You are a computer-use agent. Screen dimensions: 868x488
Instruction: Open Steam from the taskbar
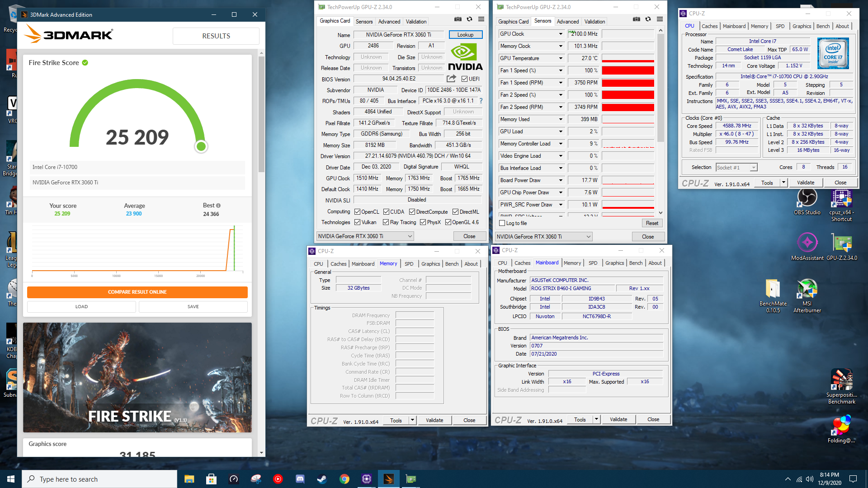[x=322, y=479]
